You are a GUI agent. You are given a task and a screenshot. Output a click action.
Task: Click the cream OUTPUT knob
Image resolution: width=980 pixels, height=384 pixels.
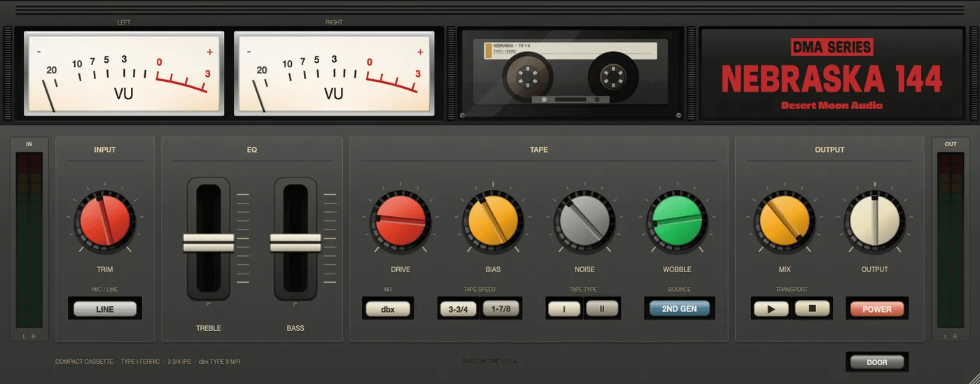coord(874,220)
